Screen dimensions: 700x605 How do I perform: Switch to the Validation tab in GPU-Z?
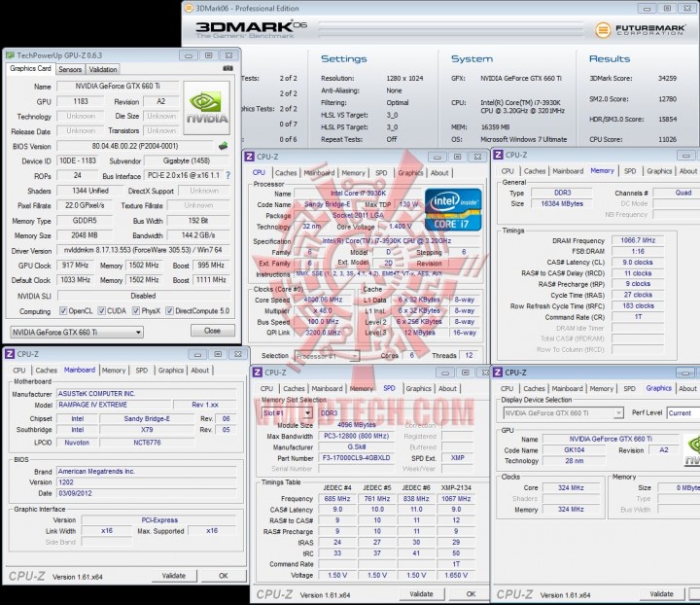[x=103, y=69]
